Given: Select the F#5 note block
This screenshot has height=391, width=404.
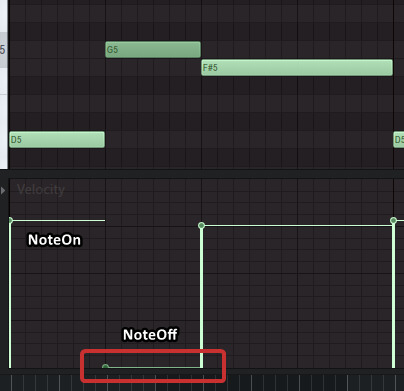Looking at the screenshot, I should [x=297, y=68].
